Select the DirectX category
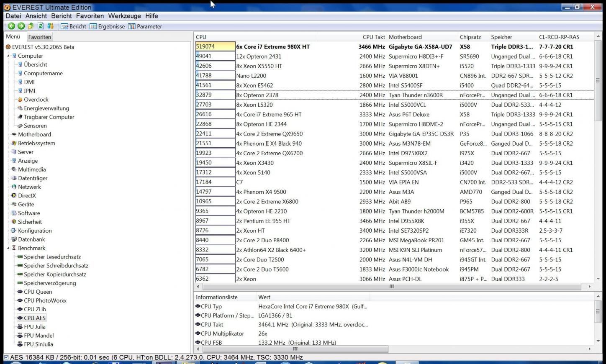The width and height of the screenshot is (606, 364). [24, 196]
